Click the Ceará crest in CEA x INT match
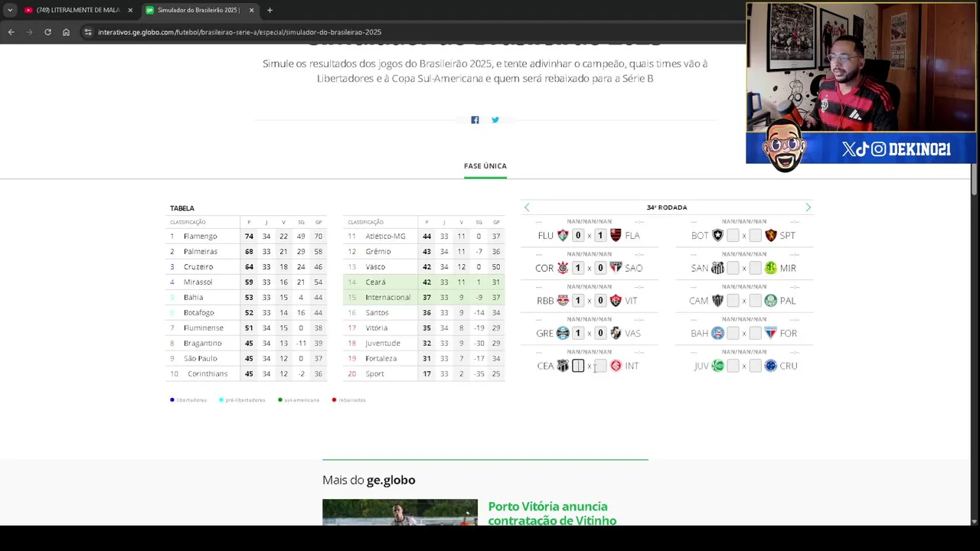980x551 pixels. coord(563,366)
